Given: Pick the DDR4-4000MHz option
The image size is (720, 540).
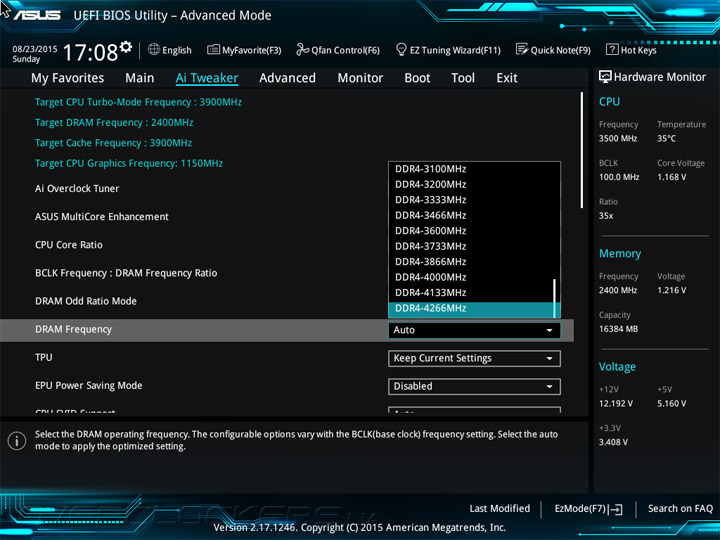Looking at the screenshot, I should coord(431,277).
